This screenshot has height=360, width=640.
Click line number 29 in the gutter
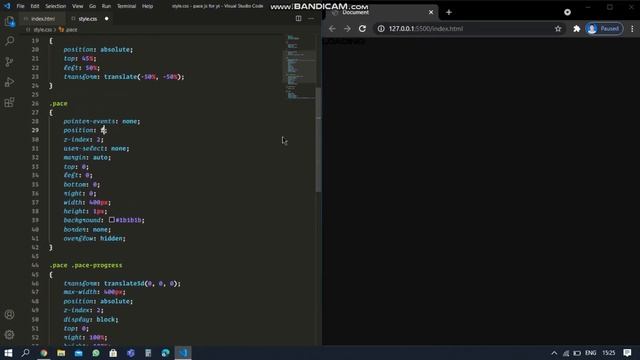(35, 130)
